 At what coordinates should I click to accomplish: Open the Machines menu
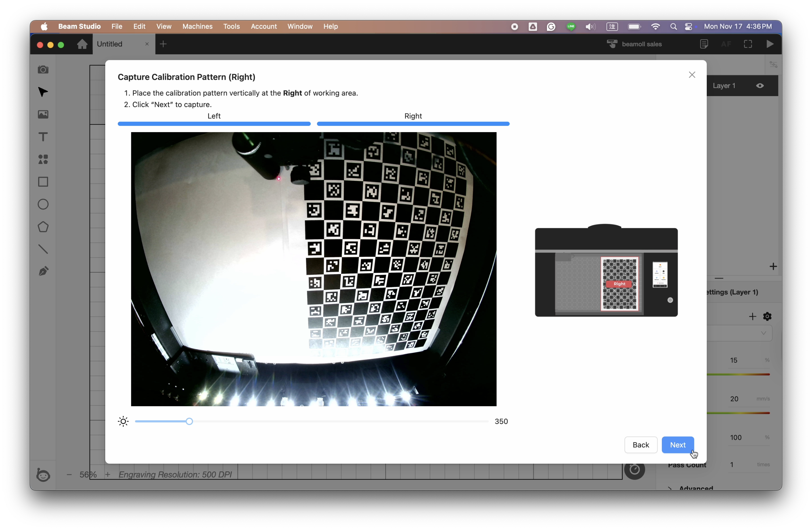pos(198,26)
